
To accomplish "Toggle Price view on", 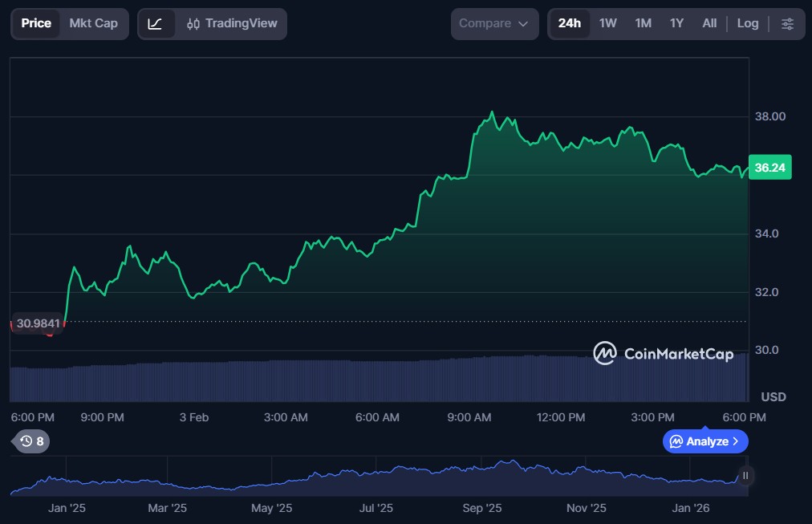I will 36,23.
